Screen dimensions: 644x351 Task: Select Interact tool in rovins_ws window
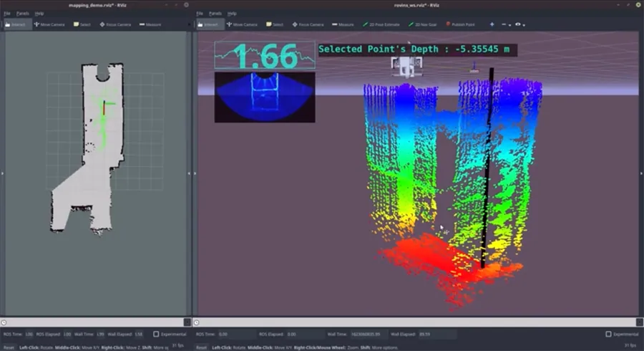tap(210, 24)
